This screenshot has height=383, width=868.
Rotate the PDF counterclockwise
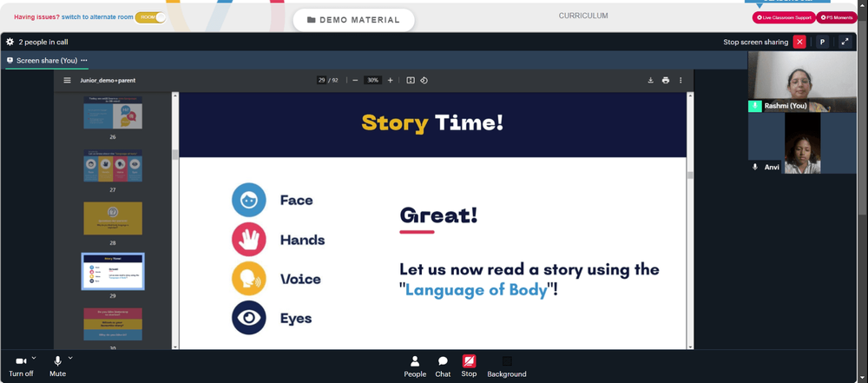[x=424, y=81]
